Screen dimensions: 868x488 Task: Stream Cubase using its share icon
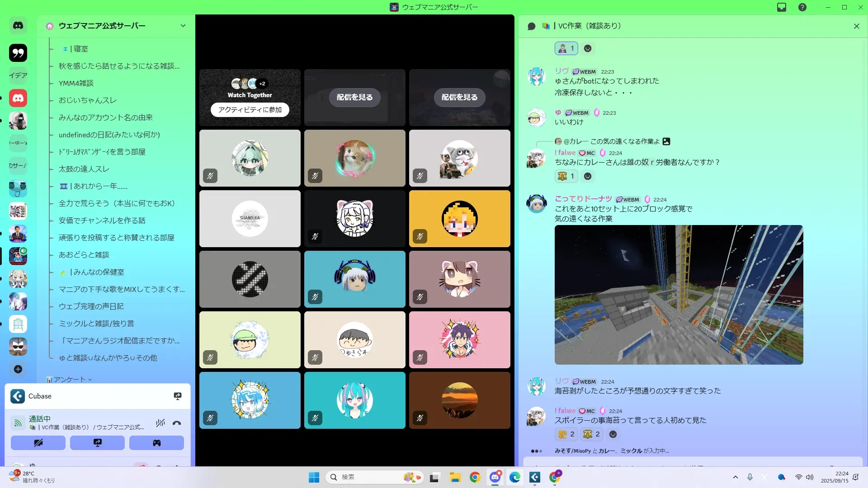178,396
